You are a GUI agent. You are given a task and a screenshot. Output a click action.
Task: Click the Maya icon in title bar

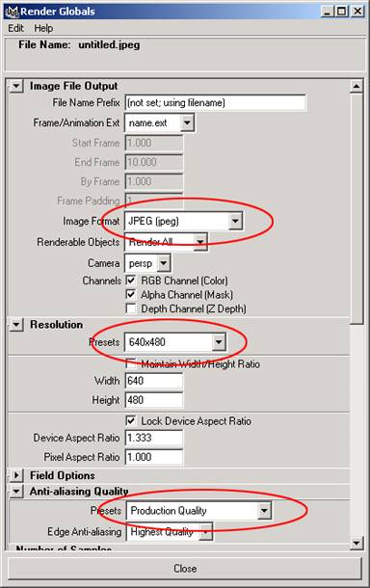13,12
